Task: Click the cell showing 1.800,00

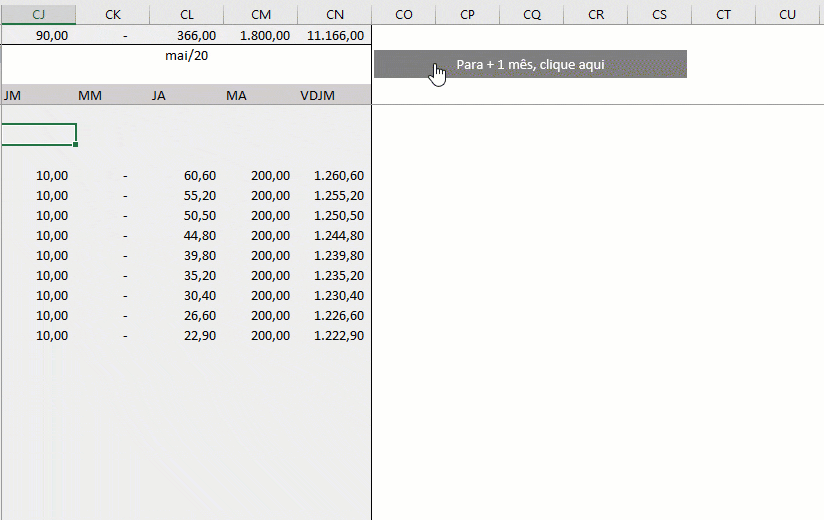Action: tap(261, 35)
